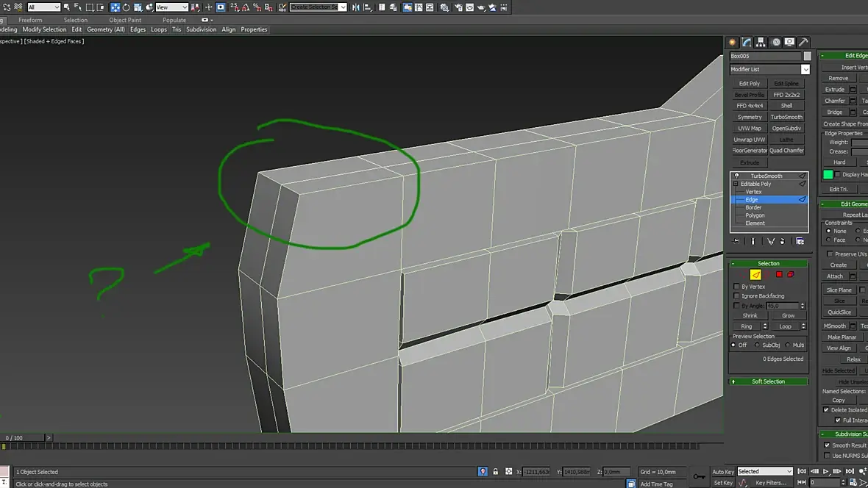The height and width of the screenshot is (488, 868).
Task: Select the Move transform tool
Action: tap(115, 7)
